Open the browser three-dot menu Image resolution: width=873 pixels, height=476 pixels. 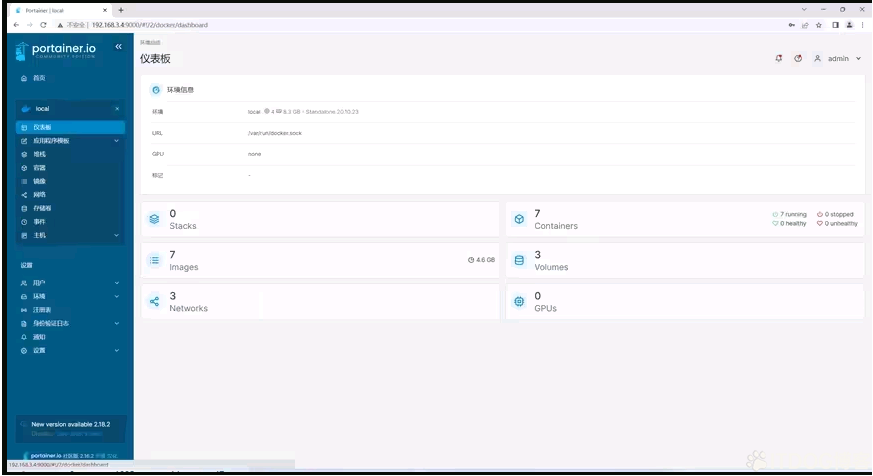[x=862, y=25]
